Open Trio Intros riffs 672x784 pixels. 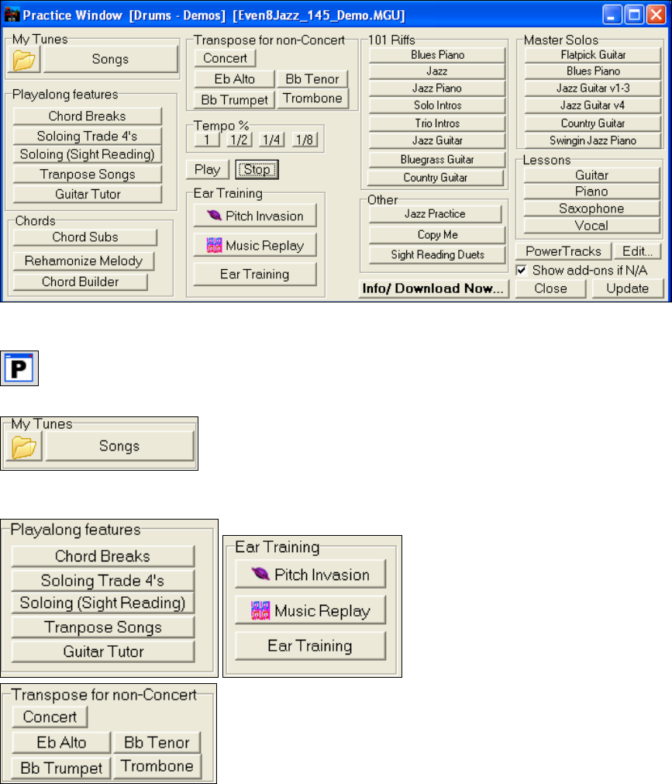click(437, 123)
